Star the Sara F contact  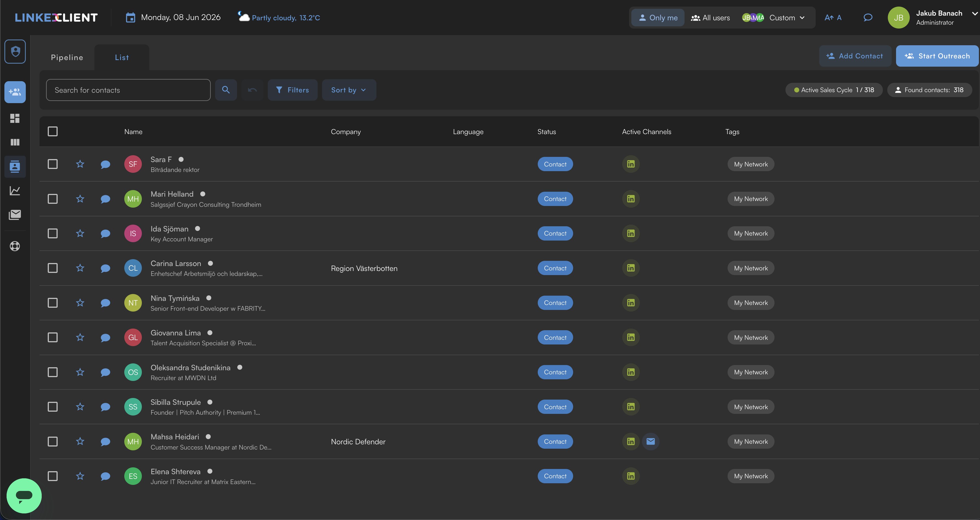click(80, 164)
